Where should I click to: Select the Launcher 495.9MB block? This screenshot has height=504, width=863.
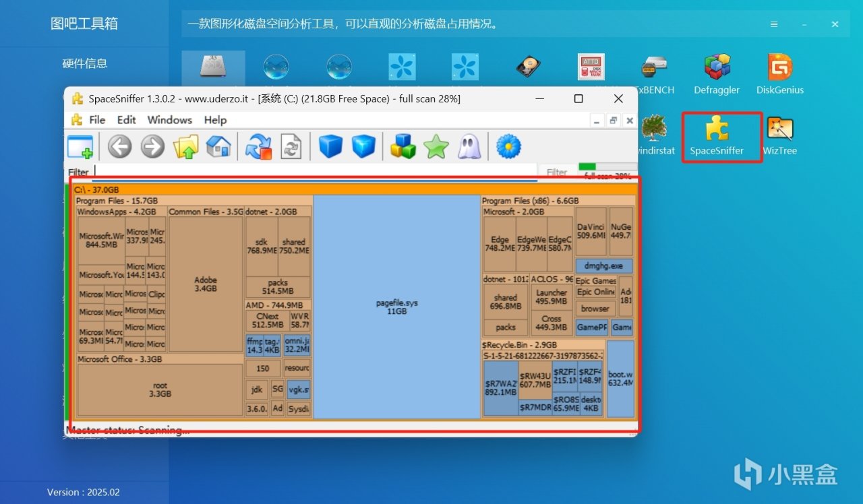coord(551,297)
